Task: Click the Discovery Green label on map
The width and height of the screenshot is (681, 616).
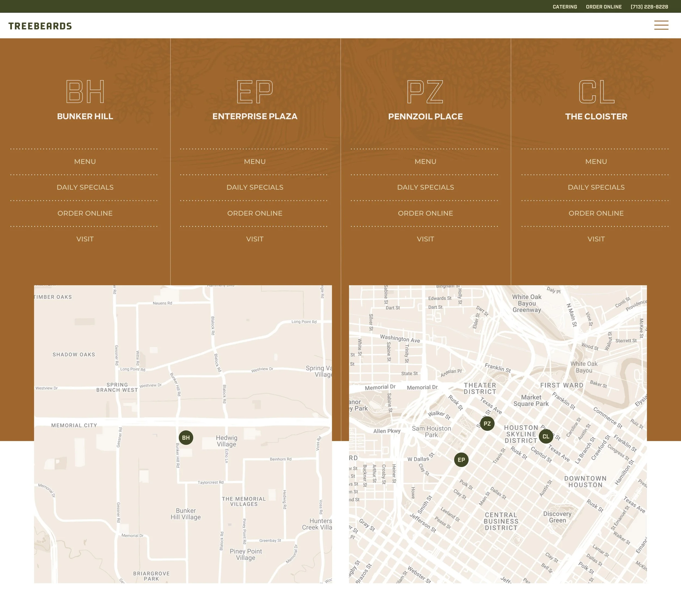Action: click(x=557, y=517)
